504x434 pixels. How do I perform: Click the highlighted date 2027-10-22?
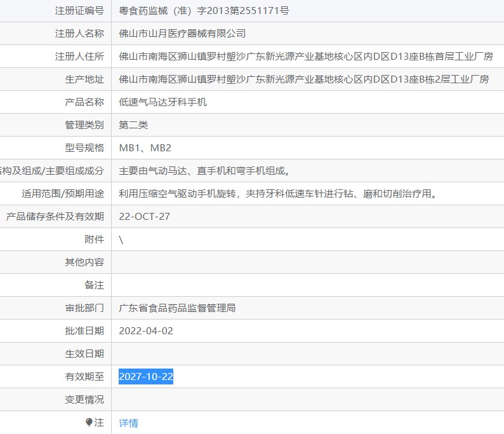pyautogui.click(x=146, y=376)
